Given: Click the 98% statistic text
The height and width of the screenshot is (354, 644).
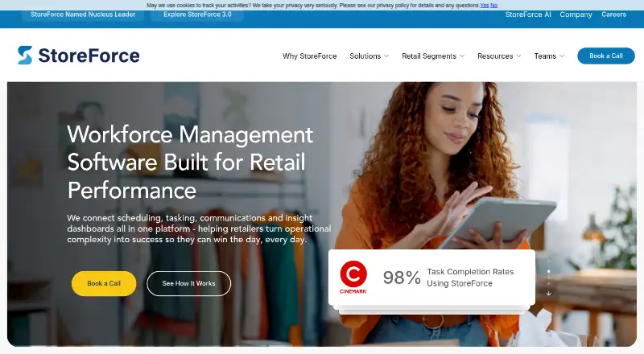Looking at the screenshot, I should tap(402, 278).
